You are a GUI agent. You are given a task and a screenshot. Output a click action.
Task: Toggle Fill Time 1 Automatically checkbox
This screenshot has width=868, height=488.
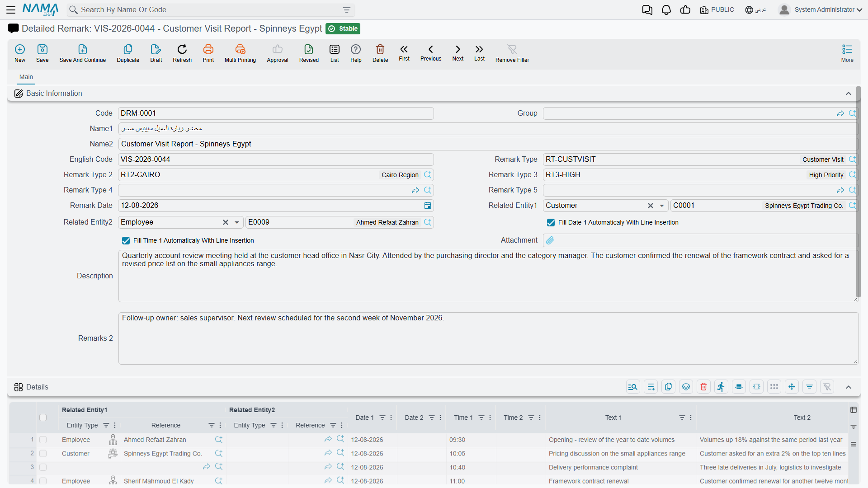(126, 240)
